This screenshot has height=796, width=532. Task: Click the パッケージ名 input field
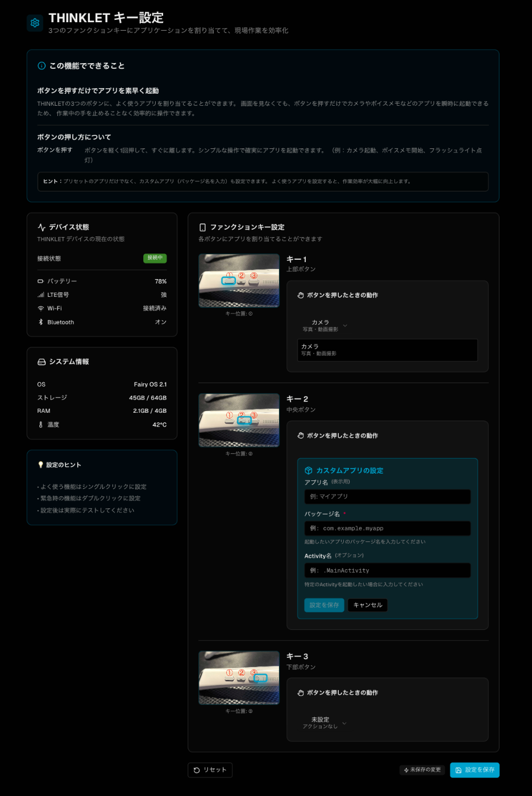(387, 529)
